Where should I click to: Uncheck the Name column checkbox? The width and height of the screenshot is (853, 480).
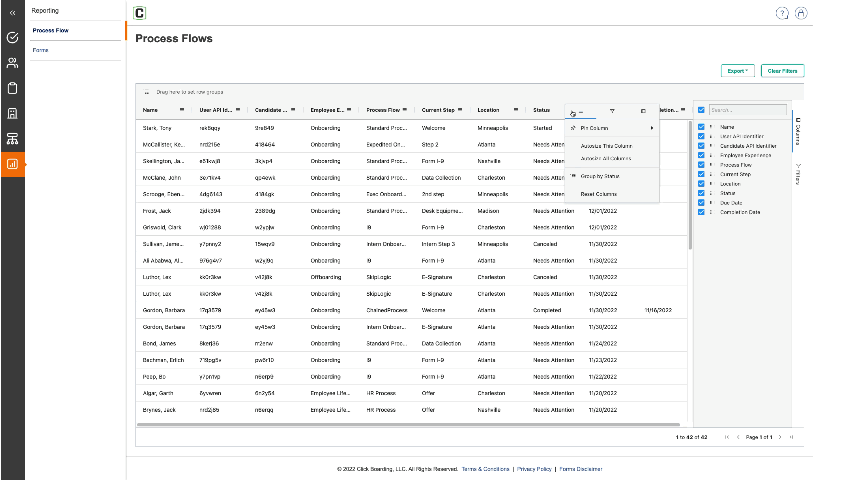[702, 127]
